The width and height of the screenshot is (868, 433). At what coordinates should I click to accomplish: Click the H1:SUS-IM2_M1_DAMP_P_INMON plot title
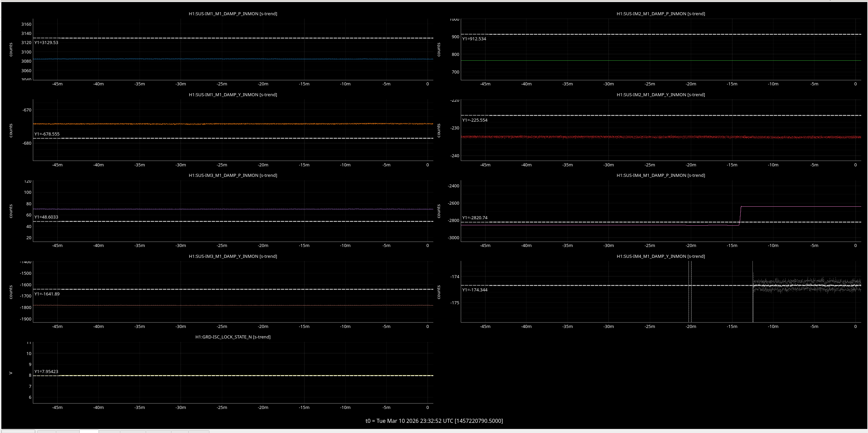coord(660,14)
